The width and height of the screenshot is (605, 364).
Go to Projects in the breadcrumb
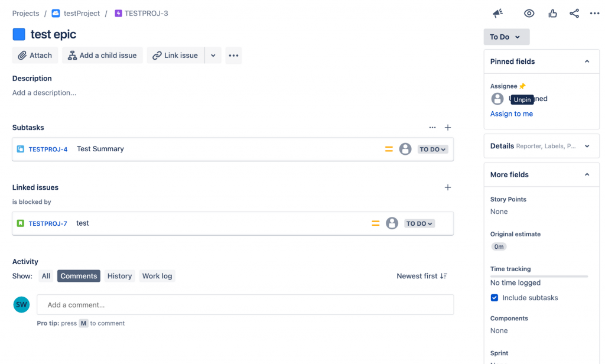click(x=26, y=14)
